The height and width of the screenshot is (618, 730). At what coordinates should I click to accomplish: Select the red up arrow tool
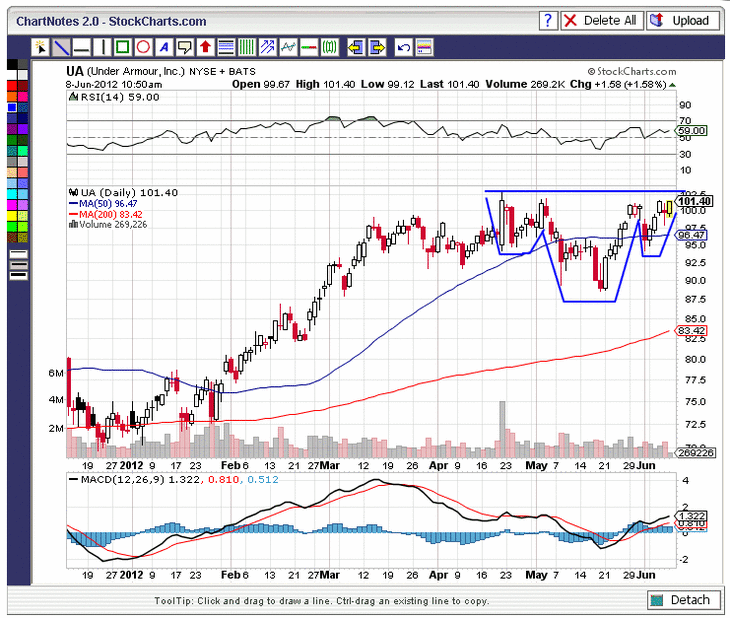205,47
